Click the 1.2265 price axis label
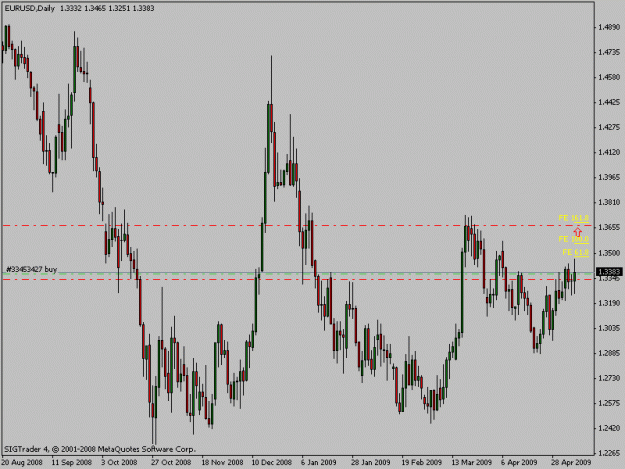The image size is (625, 469). click(609, 453)
